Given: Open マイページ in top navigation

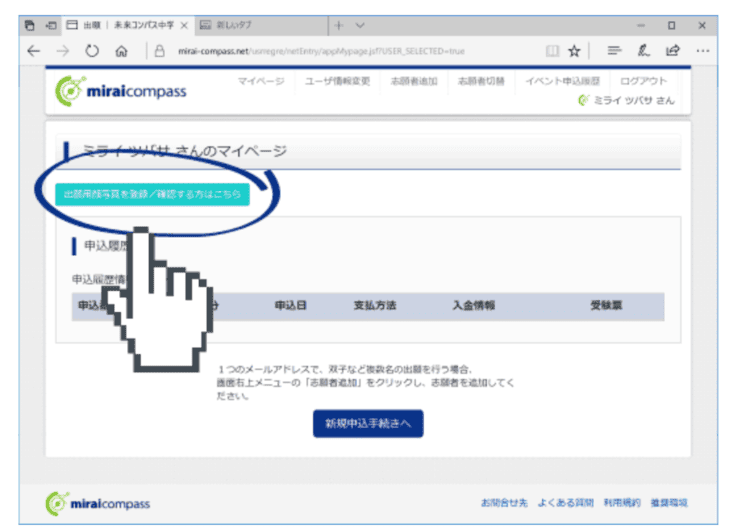Looking at the screenshot, I should tap(261, 81).
